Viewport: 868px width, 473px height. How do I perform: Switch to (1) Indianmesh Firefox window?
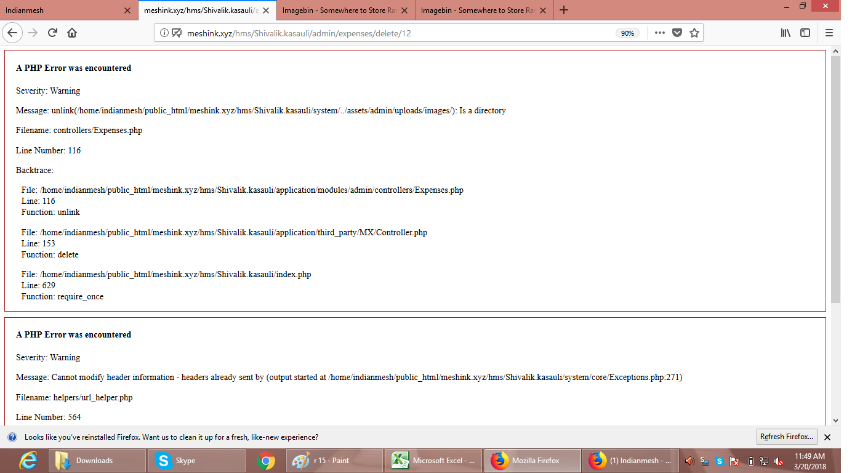pos(631,461)
